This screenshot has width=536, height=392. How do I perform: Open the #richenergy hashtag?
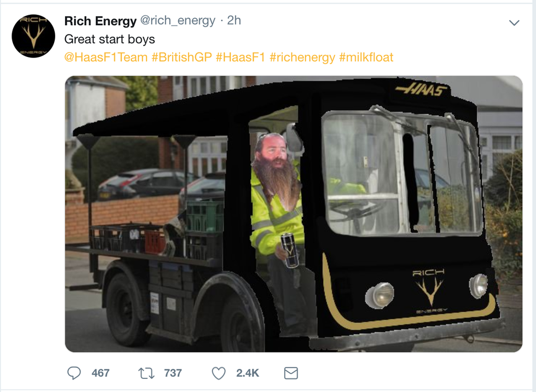pos(302,57)
